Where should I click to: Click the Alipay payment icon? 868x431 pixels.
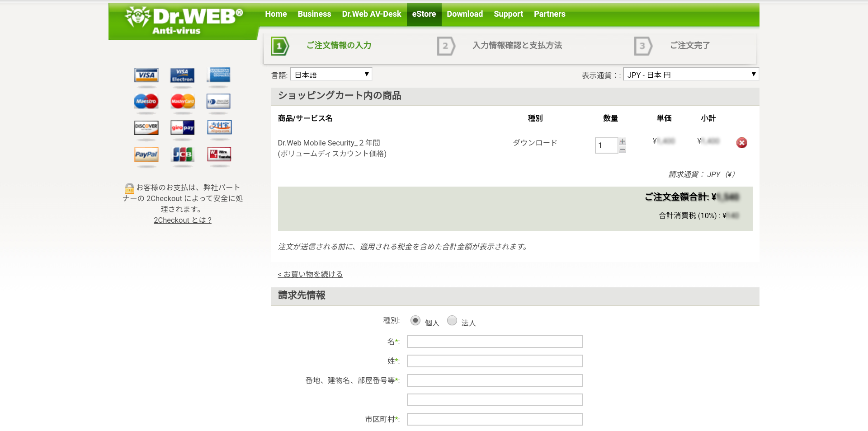pos(219,127)
